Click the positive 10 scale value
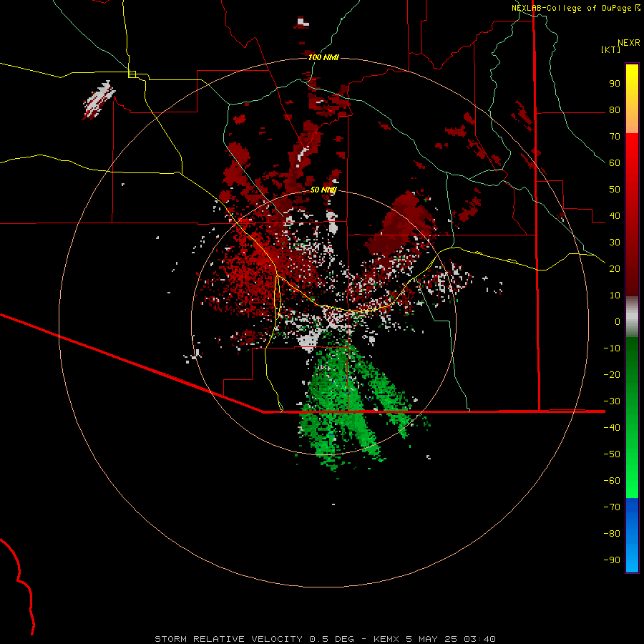The image size is (644, 644). coord(615,296)
